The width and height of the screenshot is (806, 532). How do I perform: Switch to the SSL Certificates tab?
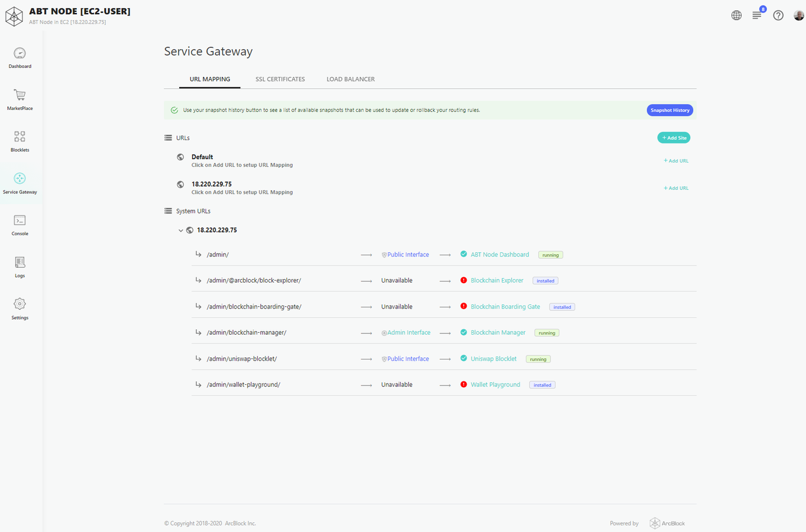[280, 79]
